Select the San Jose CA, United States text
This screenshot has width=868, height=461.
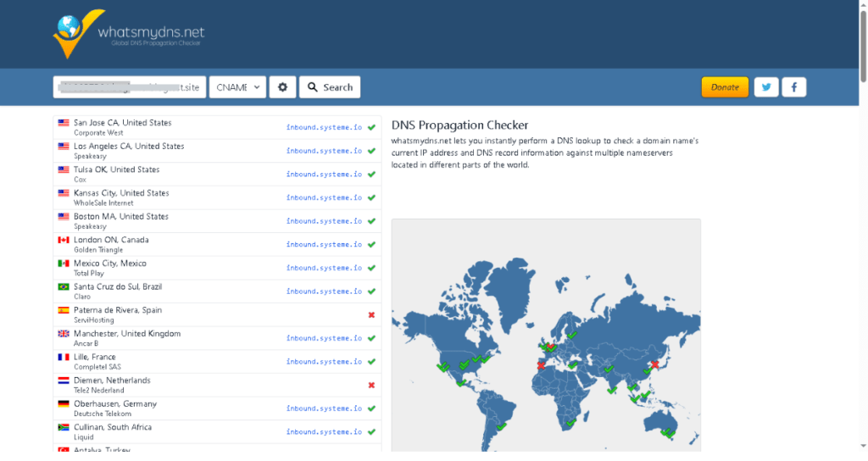click(122, 123)
